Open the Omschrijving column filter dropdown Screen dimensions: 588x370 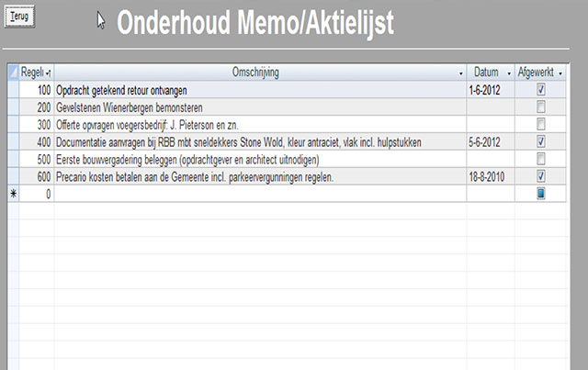click(x=460, y=73)
